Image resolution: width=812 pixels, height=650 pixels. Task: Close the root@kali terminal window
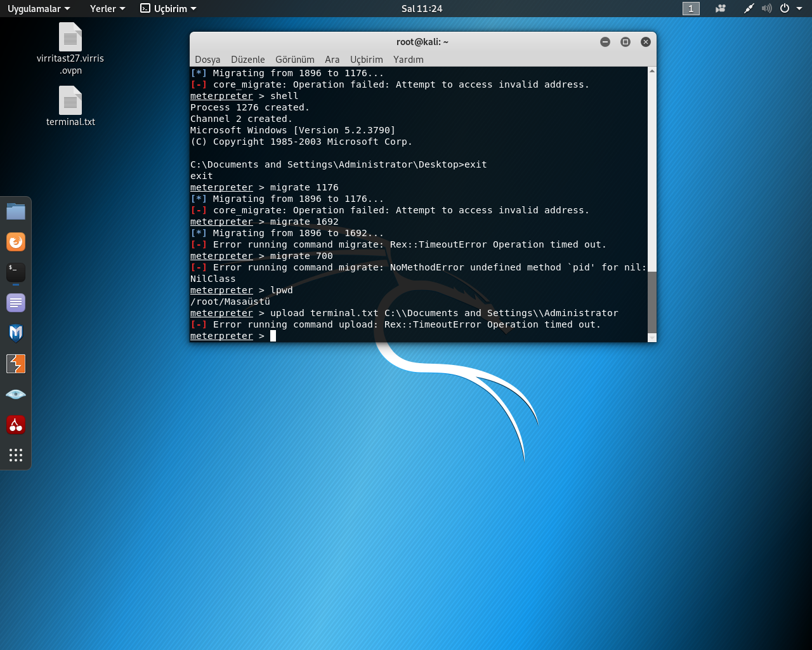[x=646, y=42]
